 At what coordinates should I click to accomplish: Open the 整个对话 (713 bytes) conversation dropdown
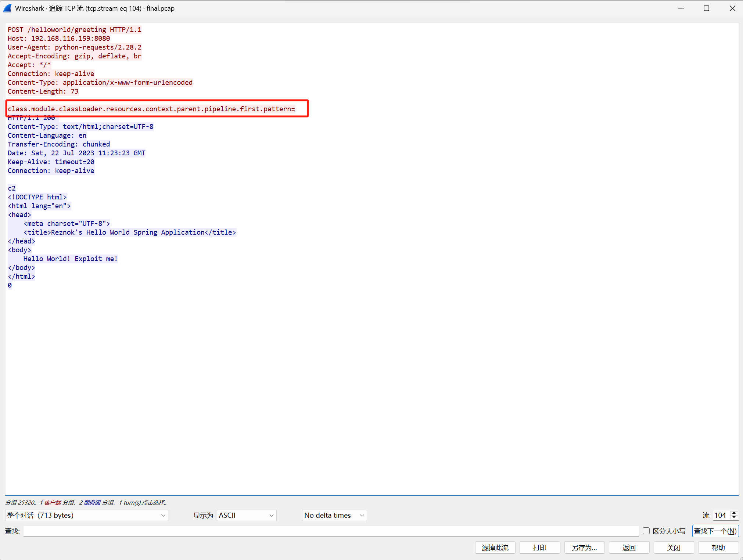tap(86, 515)
